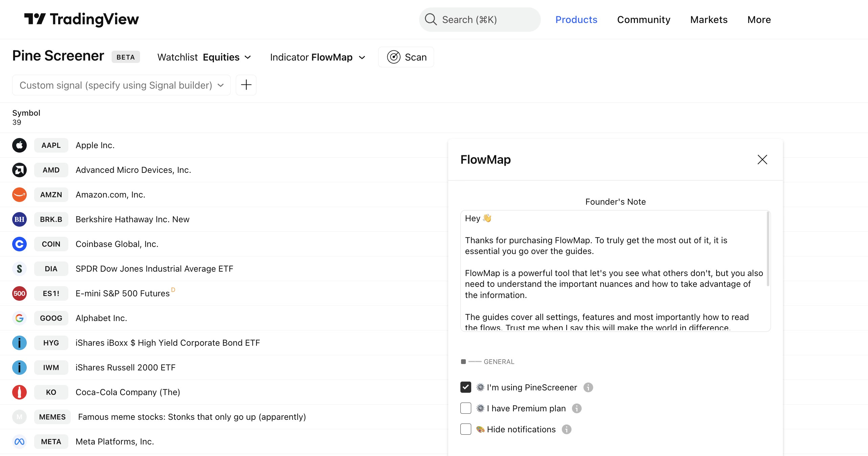Click the Founder's Note scrollbar
This screenshot has height=456, width=868.
(768, 249)
